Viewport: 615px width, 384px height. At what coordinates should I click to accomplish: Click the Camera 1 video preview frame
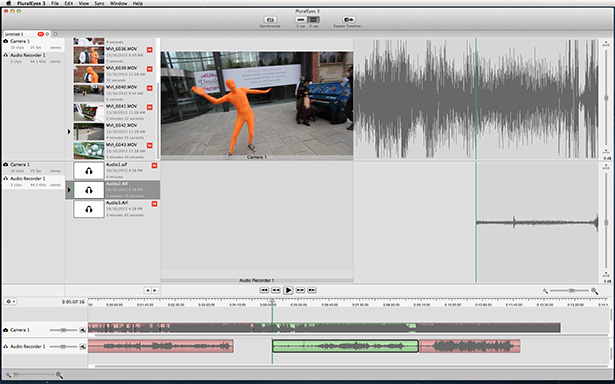[x=257, y=103]
